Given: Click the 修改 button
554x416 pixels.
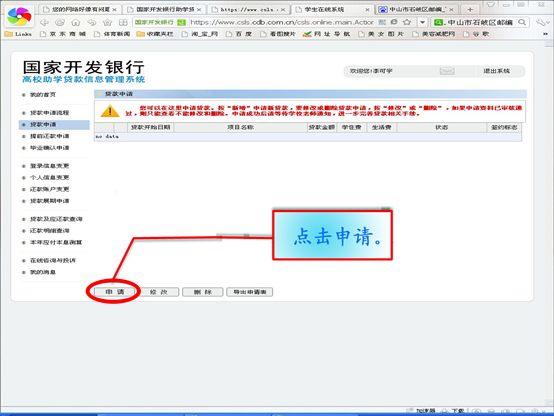Looking at the screenshot, I should [158, 292].
